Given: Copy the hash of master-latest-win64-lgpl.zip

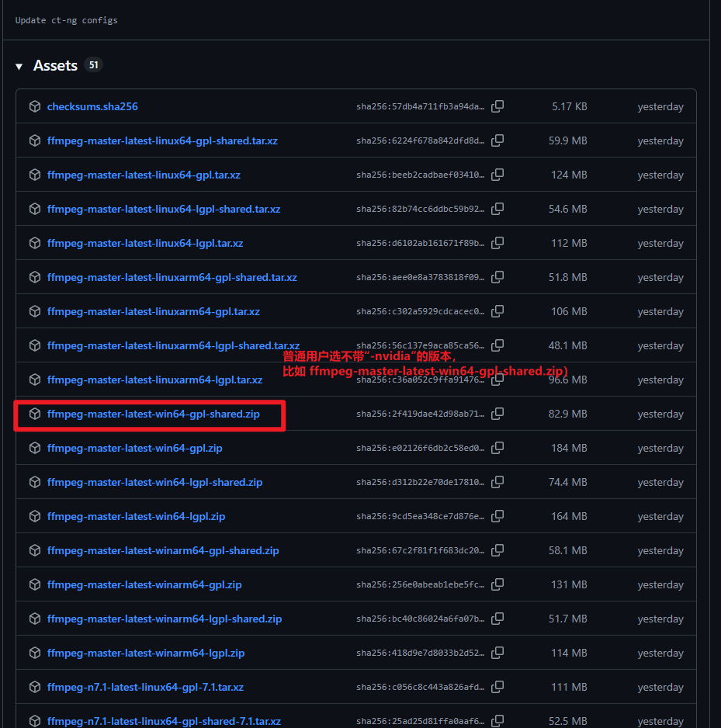Looking at the screenshot, I should 497,516.
